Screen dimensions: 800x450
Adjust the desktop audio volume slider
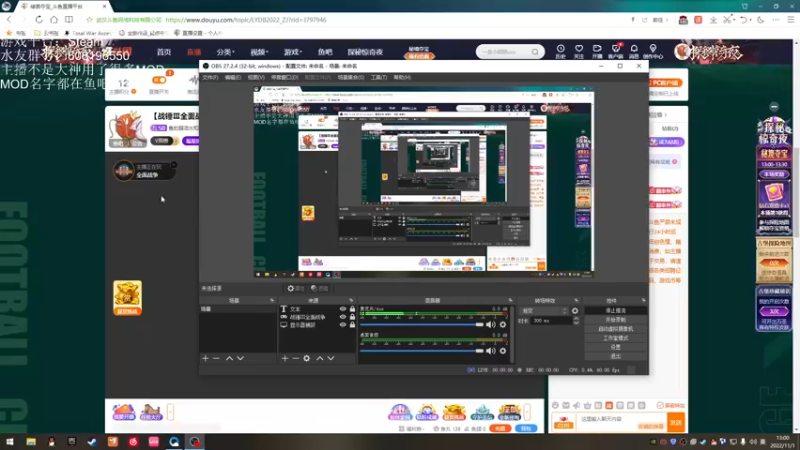point(421,351)
